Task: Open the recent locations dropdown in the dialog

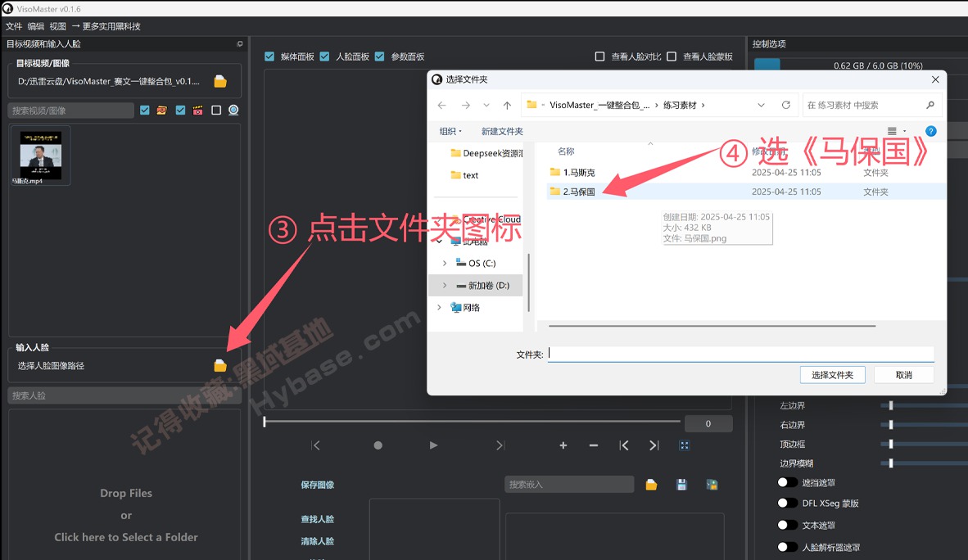Action: [486, 105]
